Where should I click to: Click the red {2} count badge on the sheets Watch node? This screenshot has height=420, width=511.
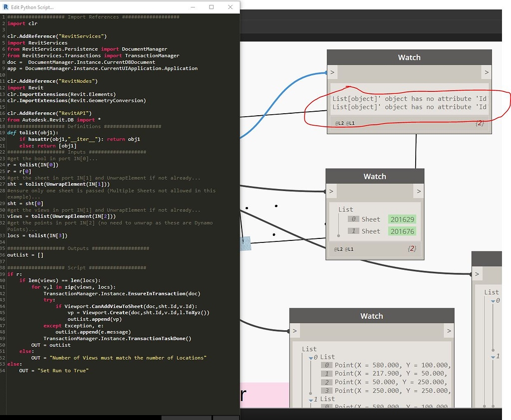tap(411, 248)
